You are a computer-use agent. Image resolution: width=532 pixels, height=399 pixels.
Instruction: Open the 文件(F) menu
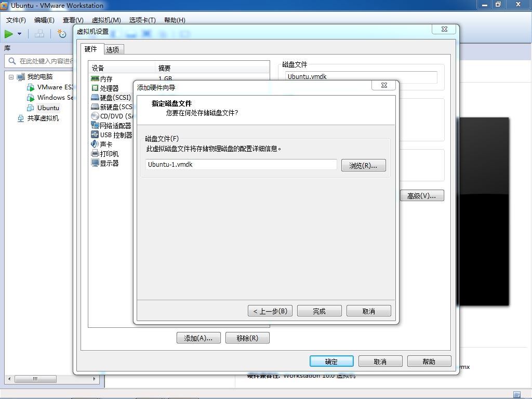(16, 20)
